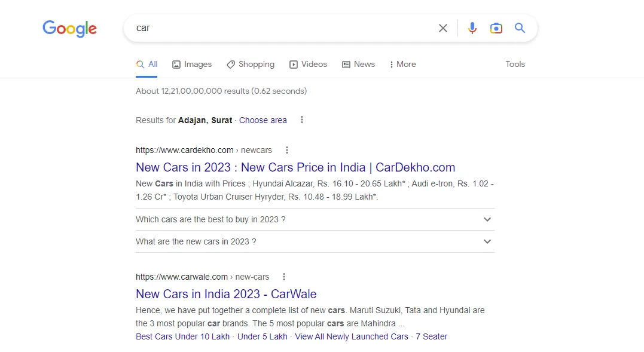Switch to the Images tab

click(192, 65)
